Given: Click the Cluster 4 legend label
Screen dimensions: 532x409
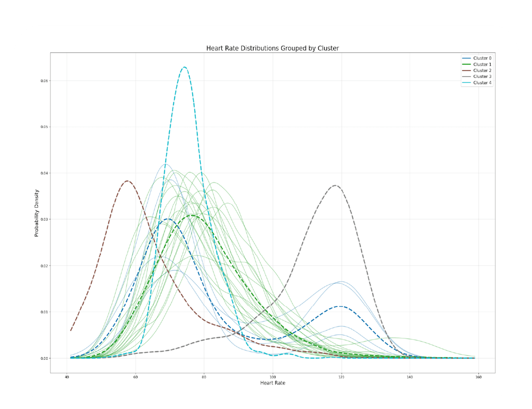Looking at the screenshot, I should point(482,83).
